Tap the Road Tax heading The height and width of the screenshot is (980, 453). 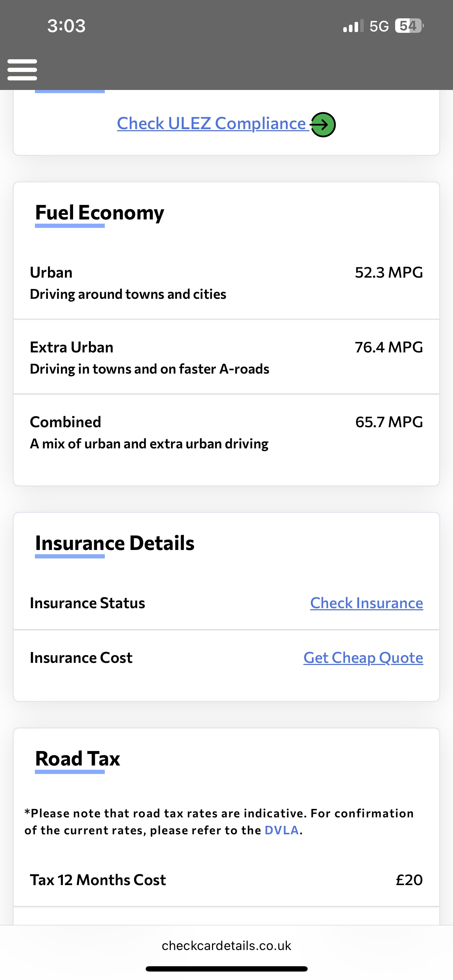tap(78, 758)
